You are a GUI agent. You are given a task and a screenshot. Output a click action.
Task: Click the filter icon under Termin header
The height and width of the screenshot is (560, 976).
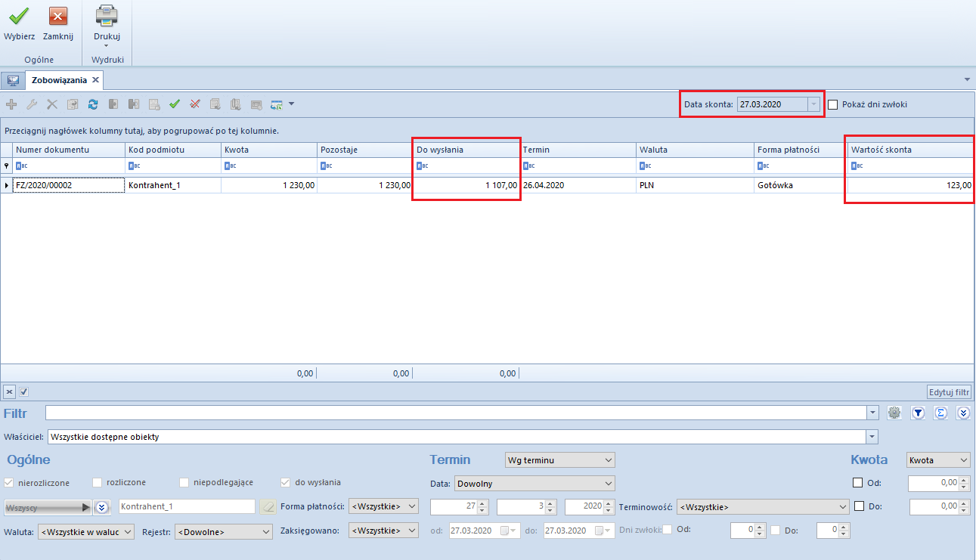(528, 166)
